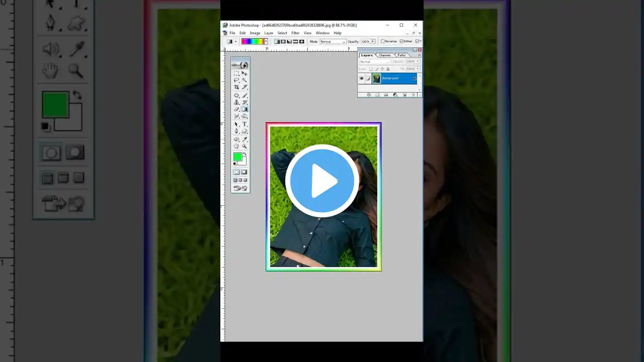The width and height of the screenshot is (644, 362).
Task: Expand the gradient picker dropdown arrow
Action: tap(266, 41)
